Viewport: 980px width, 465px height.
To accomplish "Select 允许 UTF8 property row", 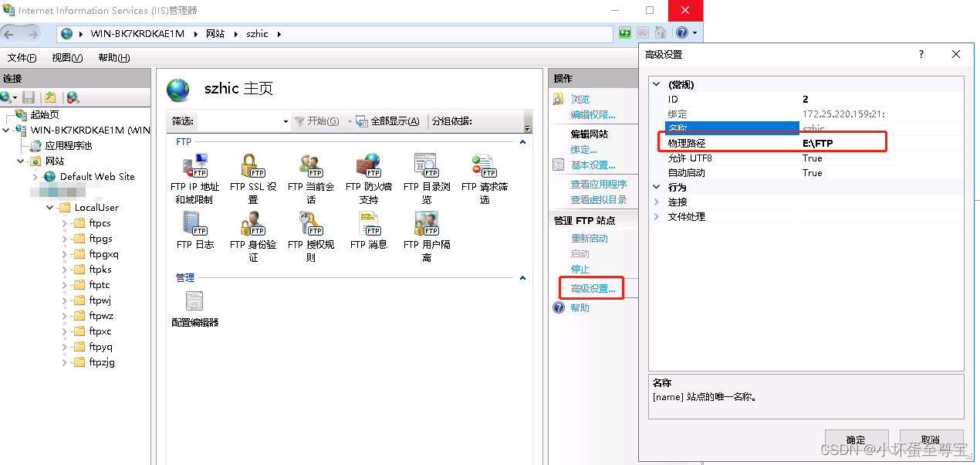I will pos(814,158).
